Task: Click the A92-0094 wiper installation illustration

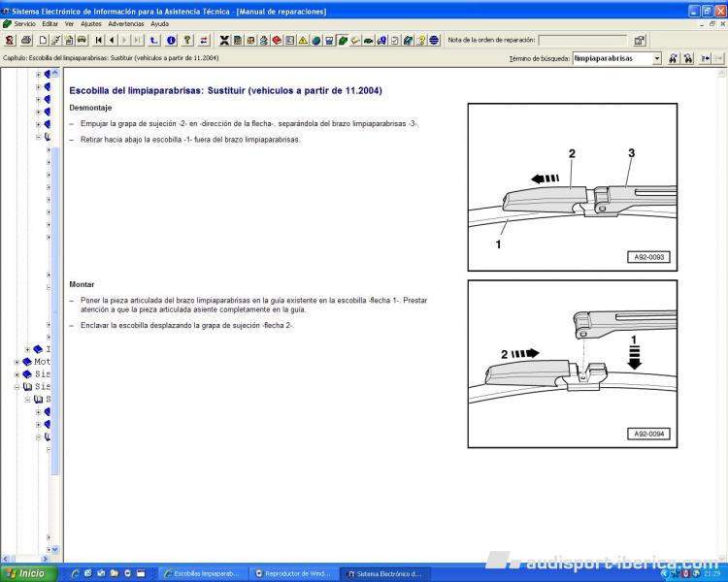Action: 573,364
